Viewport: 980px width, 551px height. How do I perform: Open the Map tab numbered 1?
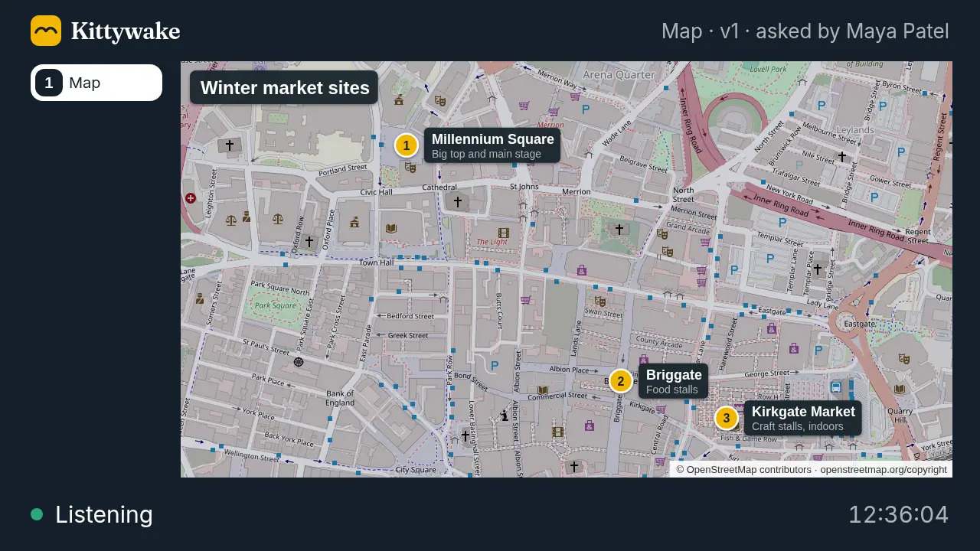tap(96, 83)
